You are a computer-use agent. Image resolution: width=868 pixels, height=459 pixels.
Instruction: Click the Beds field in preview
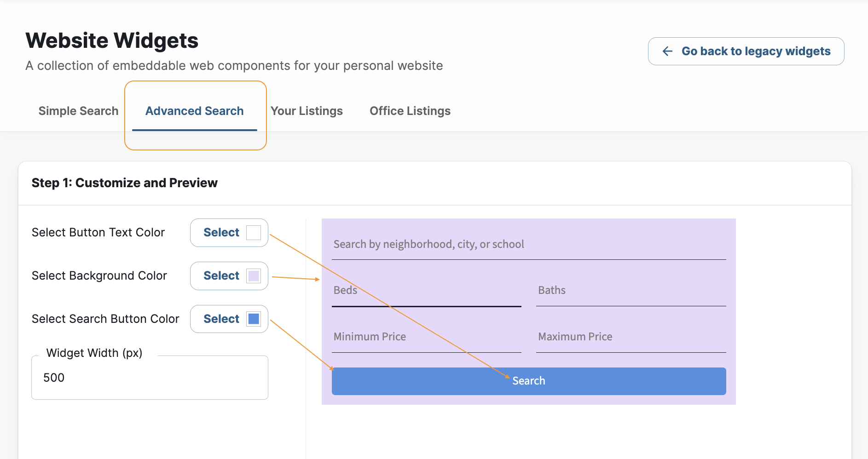point(427,291)
